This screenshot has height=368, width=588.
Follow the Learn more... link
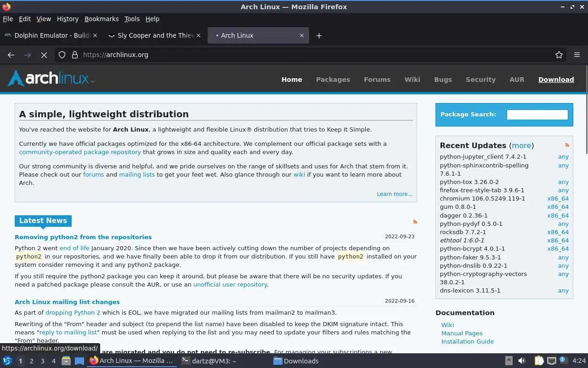[x=395, y=194]
